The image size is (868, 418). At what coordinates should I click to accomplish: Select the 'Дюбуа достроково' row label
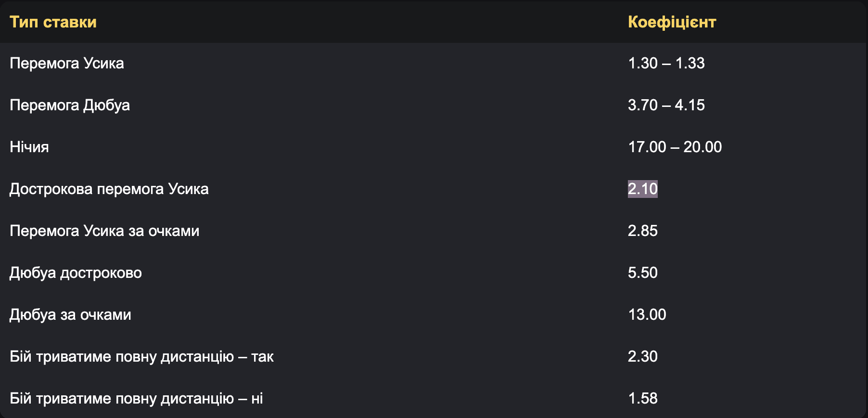76,273
